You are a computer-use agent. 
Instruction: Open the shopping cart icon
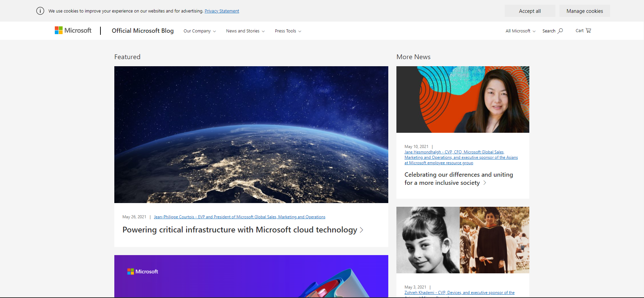[589, 30]
